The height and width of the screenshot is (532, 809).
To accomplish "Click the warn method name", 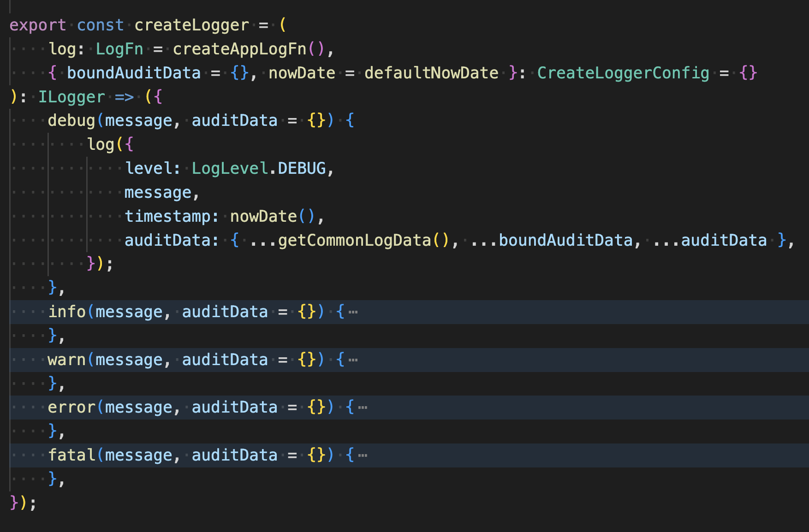I will click(67, 360).
